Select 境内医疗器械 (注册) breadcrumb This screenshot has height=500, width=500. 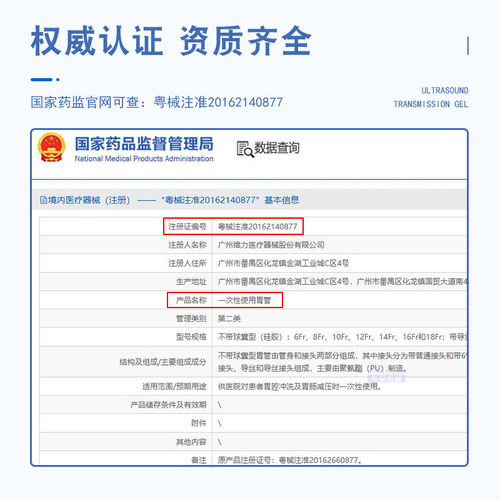[x=89, y=200]
